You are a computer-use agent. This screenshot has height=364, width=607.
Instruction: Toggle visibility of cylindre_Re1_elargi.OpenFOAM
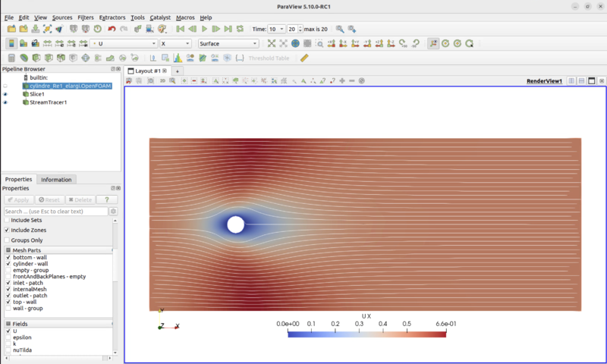pos(5,86)
